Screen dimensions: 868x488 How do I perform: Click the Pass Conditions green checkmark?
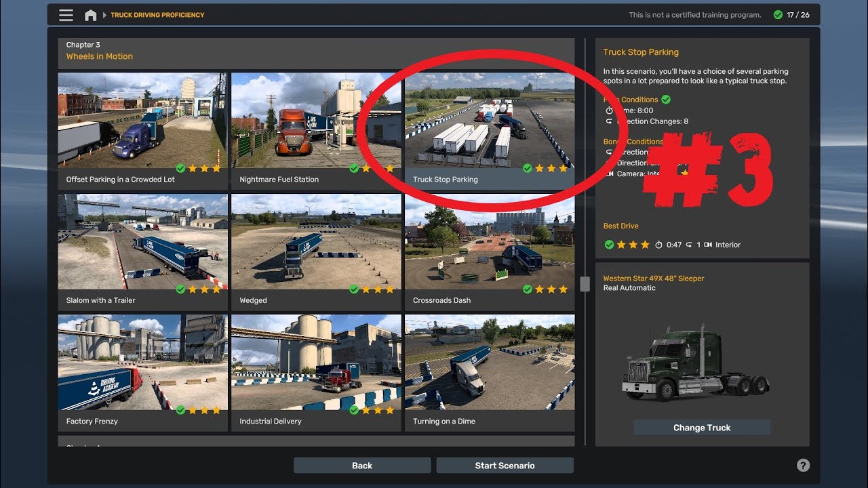(x=666, y=100)
